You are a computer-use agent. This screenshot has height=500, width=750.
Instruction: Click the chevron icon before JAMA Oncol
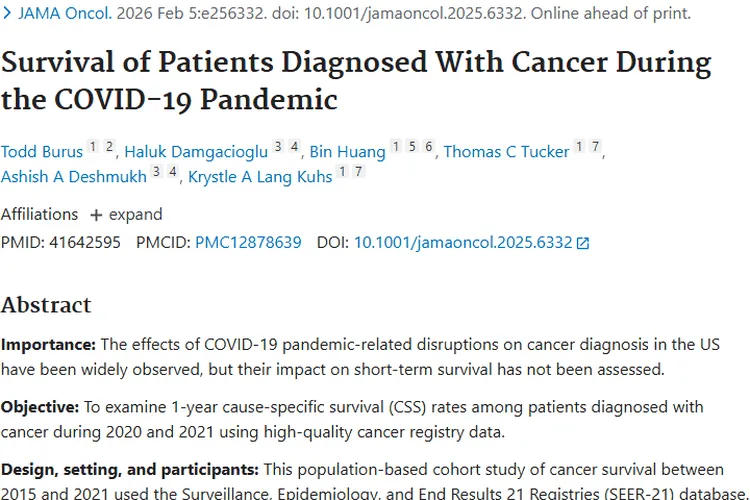7,15
